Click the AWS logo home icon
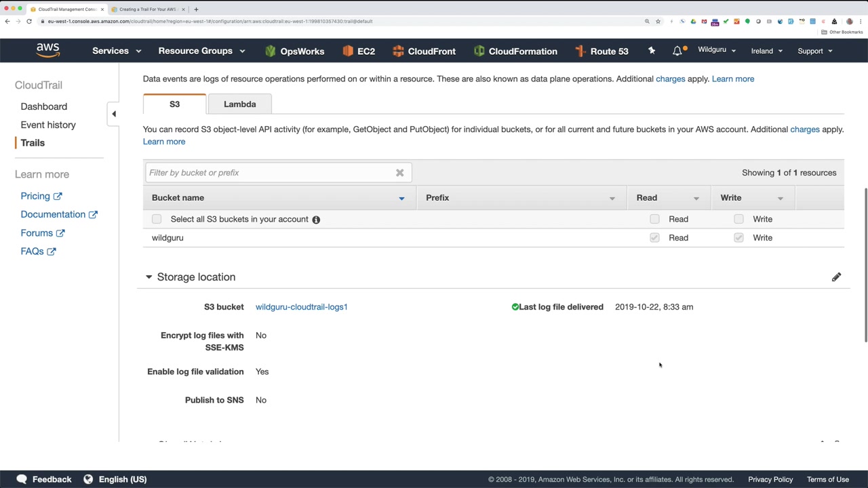 [48, 50]
